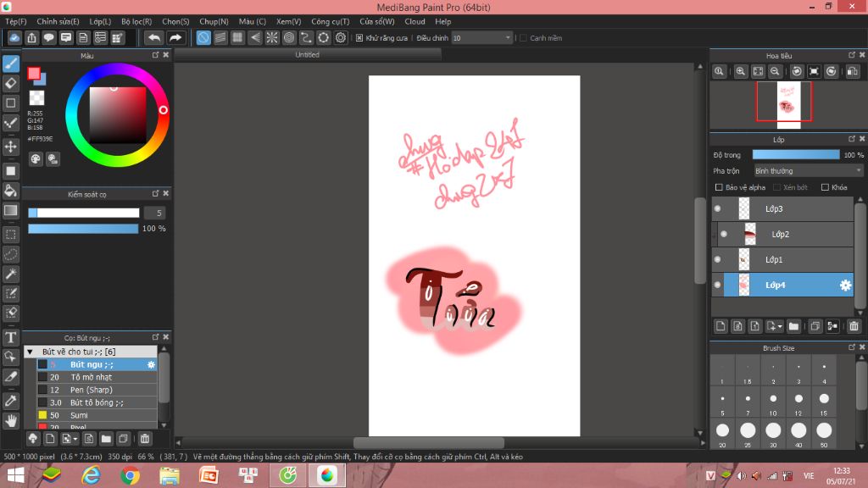Image resolution: width=868 pixels, height=488 pixels.
Task: Undock the Màu color panel
Action: tap(156, 55)
